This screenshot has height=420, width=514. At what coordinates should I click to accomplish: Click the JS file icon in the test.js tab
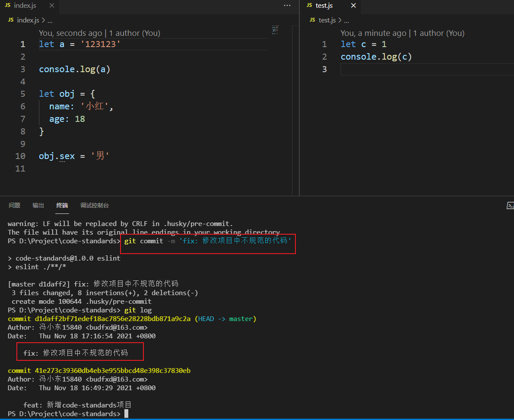coord(309,5)
